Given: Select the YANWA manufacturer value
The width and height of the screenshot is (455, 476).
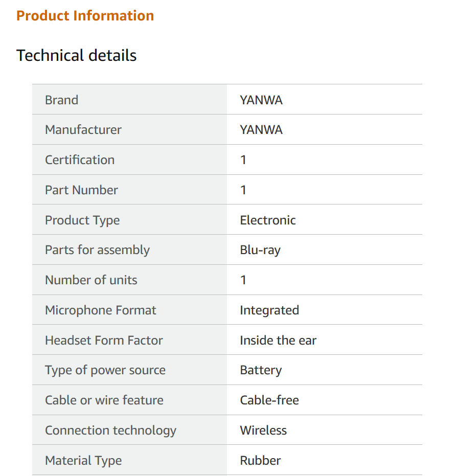Looking at the screenshot, I should click(x=261, y=130).
